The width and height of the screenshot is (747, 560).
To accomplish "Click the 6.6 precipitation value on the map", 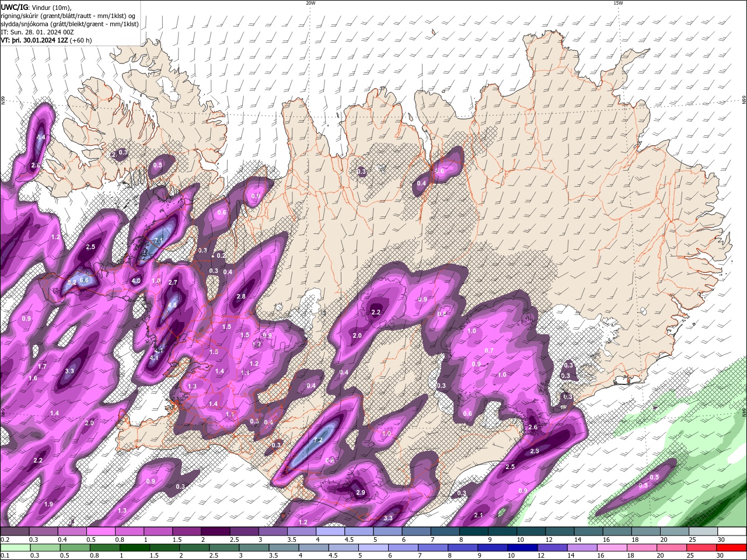I will click(x=83, y=280).
